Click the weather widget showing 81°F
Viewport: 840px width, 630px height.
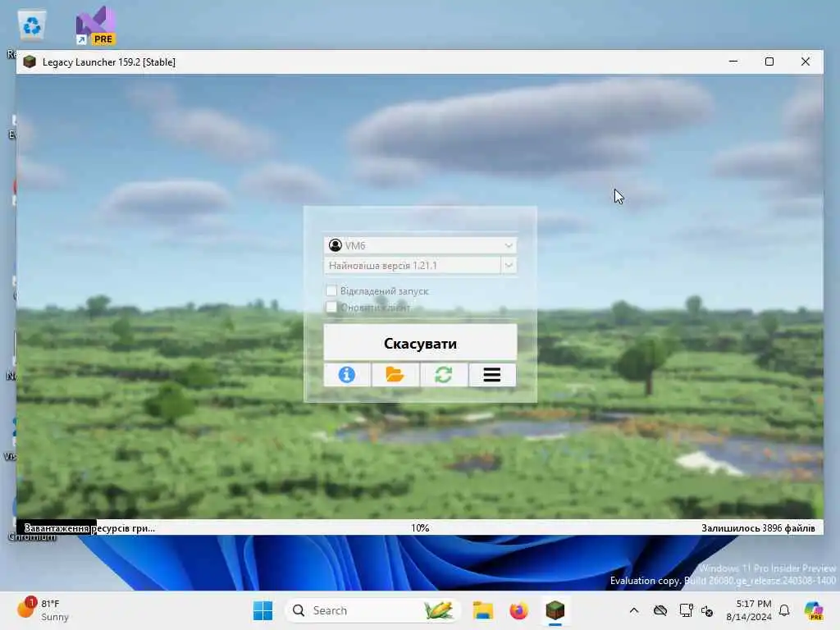(43, 610)
